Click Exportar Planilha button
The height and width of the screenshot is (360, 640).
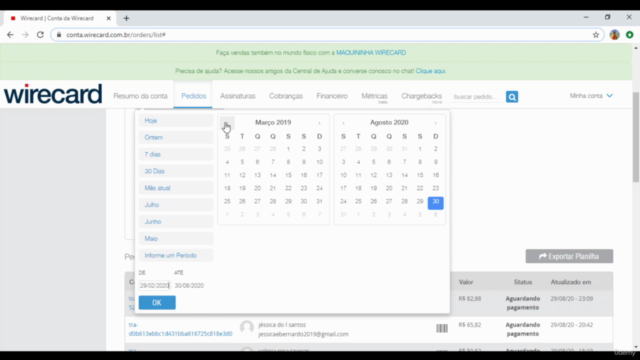click(569, 256)
